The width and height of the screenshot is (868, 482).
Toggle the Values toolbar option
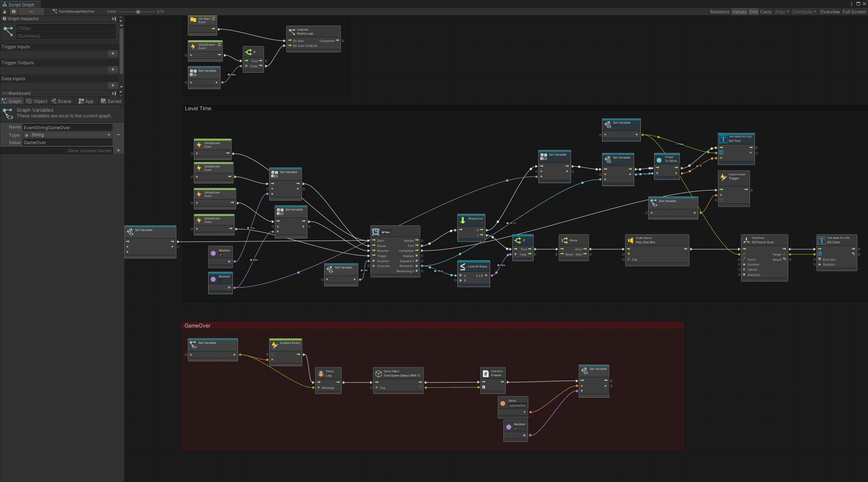click(739, 12)
